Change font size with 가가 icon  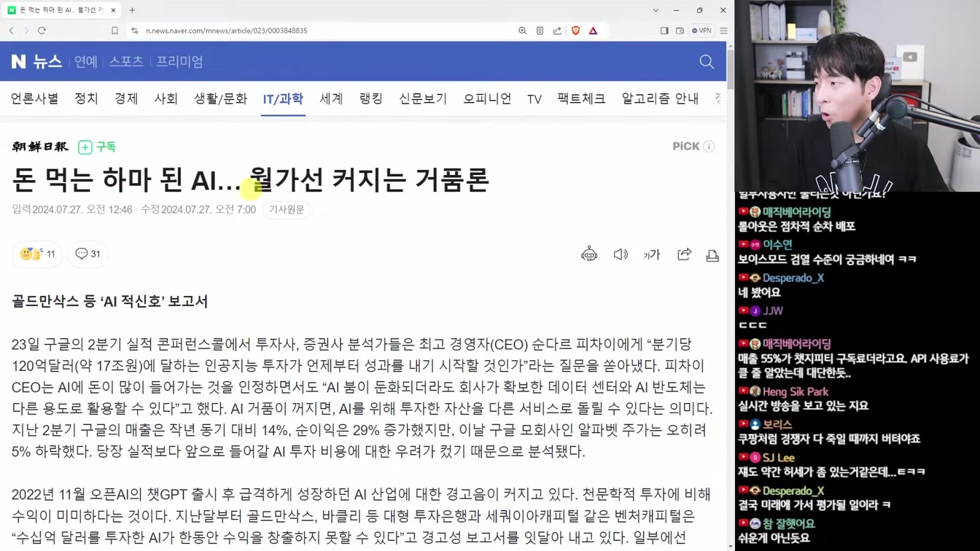tap(652, 254)
